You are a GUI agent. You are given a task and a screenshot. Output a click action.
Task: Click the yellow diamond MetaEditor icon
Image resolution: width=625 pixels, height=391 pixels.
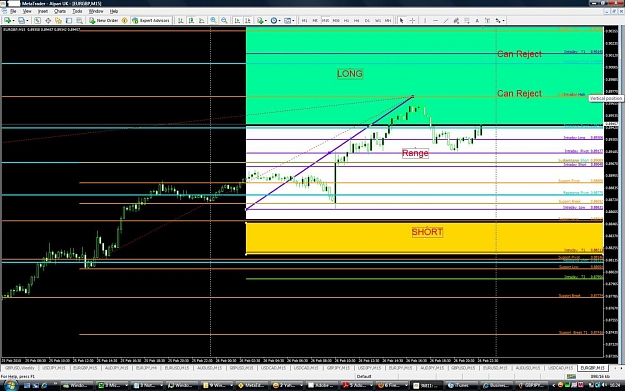(x=124, y=20)
